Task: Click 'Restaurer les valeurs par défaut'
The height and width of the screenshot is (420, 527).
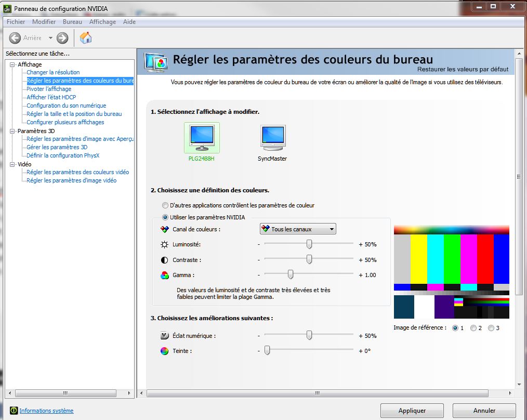Action: click(463, 69)
